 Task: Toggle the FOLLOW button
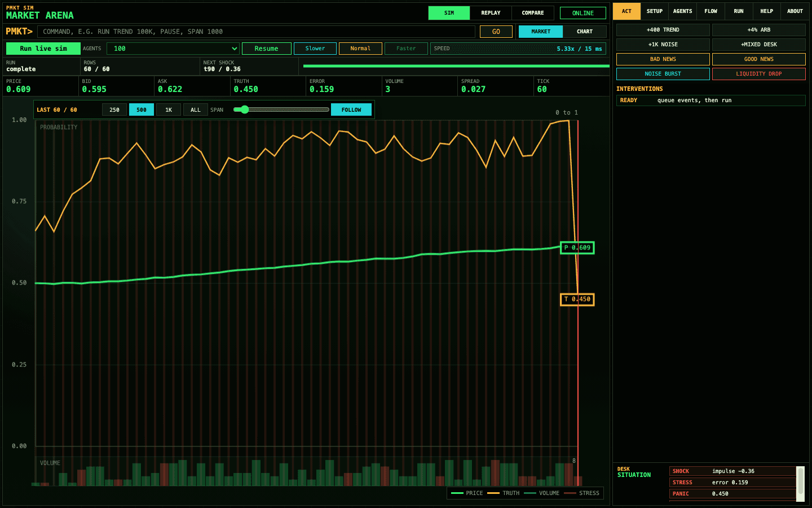point(351,110)
